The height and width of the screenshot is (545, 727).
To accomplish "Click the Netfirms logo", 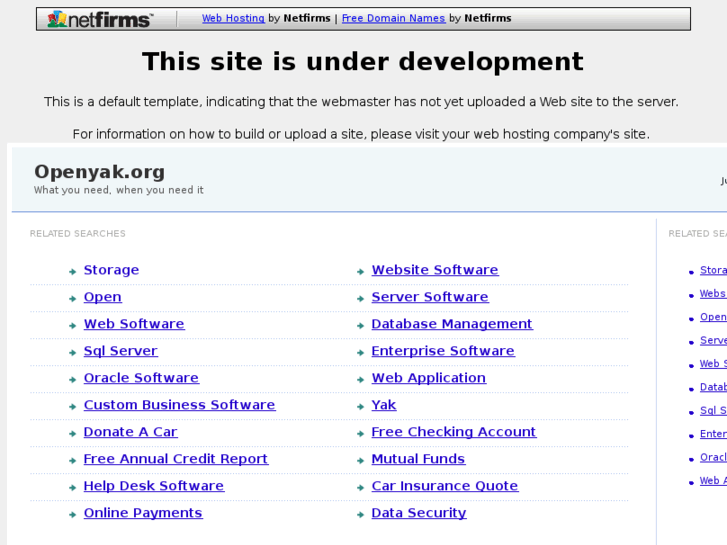I will 100,19.
